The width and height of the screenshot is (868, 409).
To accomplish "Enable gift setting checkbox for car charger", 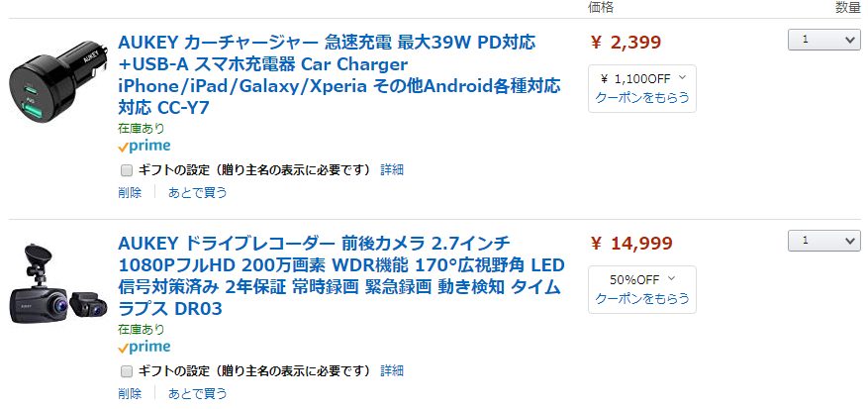I will pyautogui.click(x=127, y=170).
